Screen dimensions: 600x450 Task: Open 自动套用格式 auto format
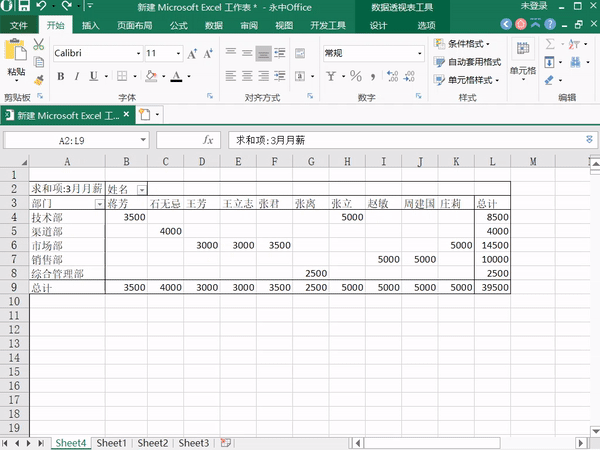pos(467,62)
